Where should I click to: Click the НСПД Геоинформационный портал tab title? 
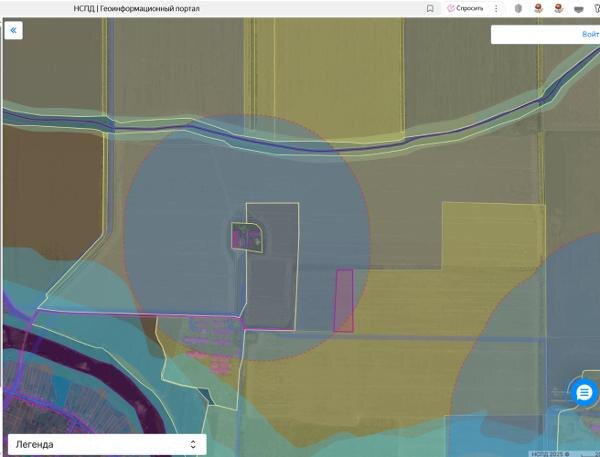(x=137, y=8)
